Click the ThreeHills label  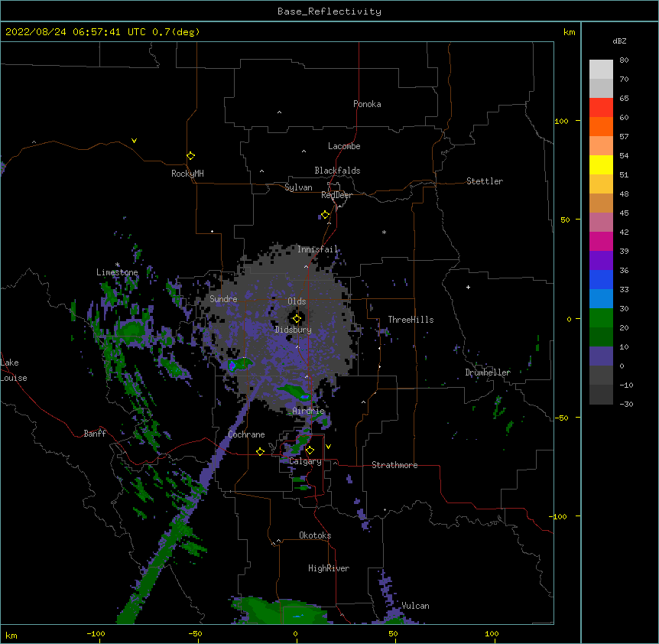411,320
